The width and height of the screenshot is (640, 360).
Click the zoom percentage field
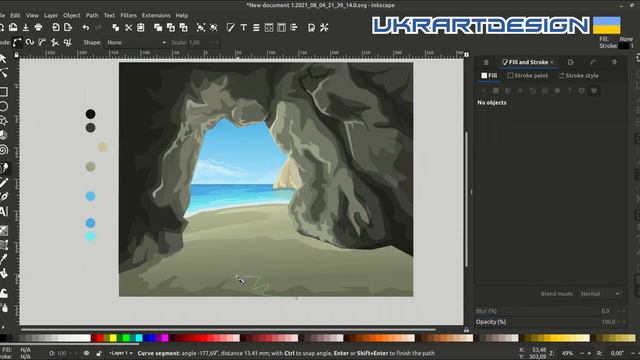pos(568,353)
